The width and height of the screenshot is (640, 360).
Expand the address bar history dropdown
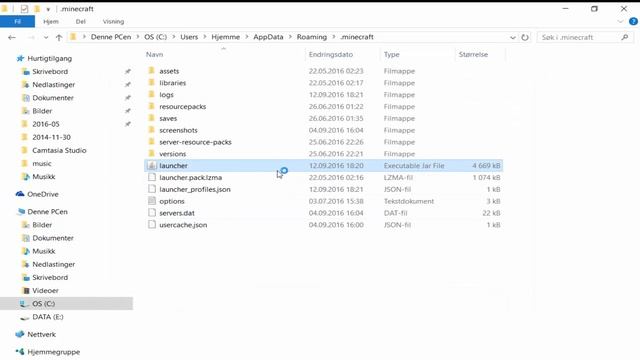click(513, 37)
